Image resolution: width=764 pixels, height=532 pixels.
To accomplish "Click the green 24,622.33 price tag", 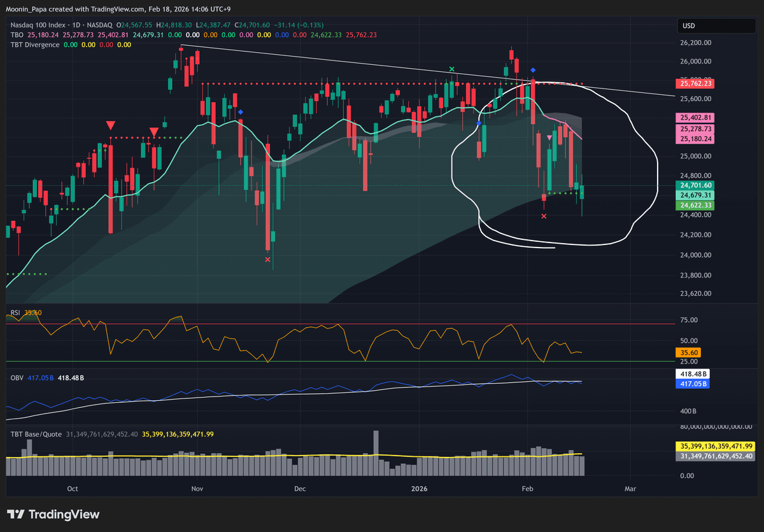I will [696, 206].
